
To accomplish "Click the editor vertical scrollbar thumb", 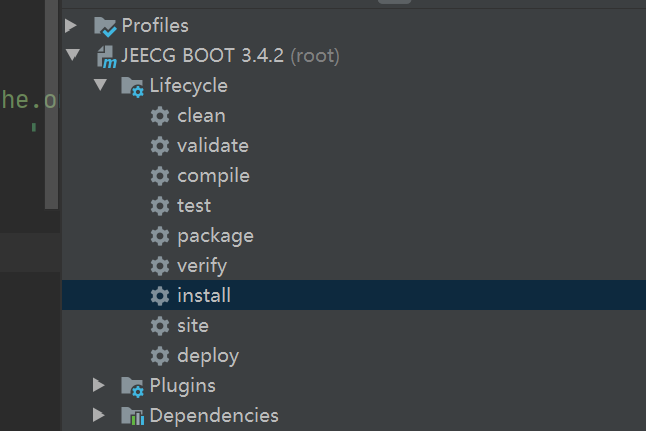I will tap(51, 104).
